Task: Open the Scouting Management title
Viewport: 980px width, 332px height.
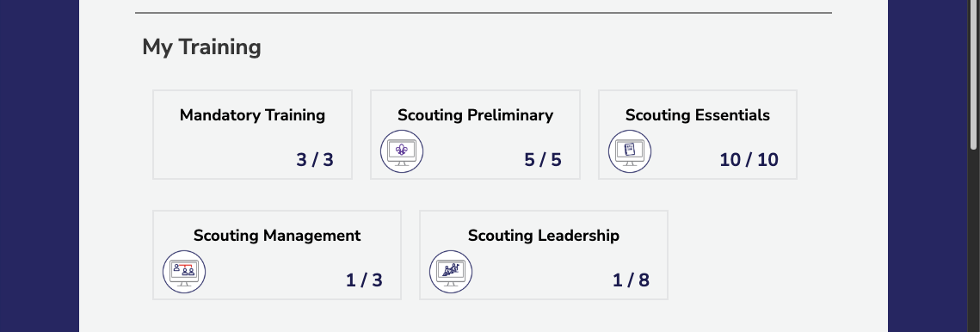Action: (277, 236)
